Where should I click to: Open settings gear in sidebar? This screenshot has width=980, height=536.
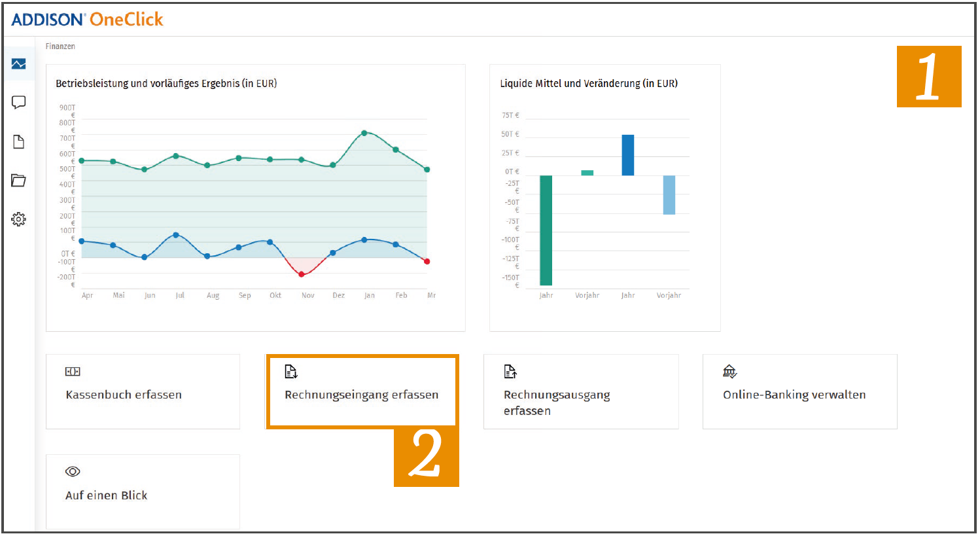[18, 219]
